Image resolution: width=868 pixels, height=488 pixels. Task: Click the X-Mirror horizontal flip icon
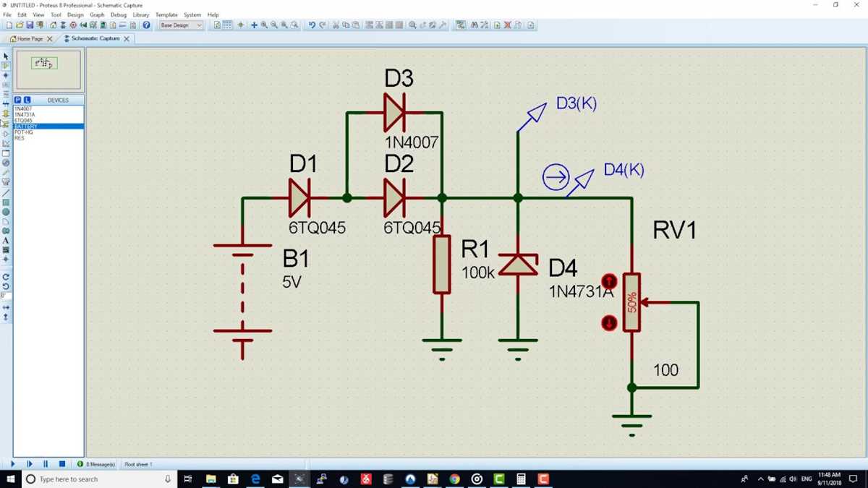point(6,307)
